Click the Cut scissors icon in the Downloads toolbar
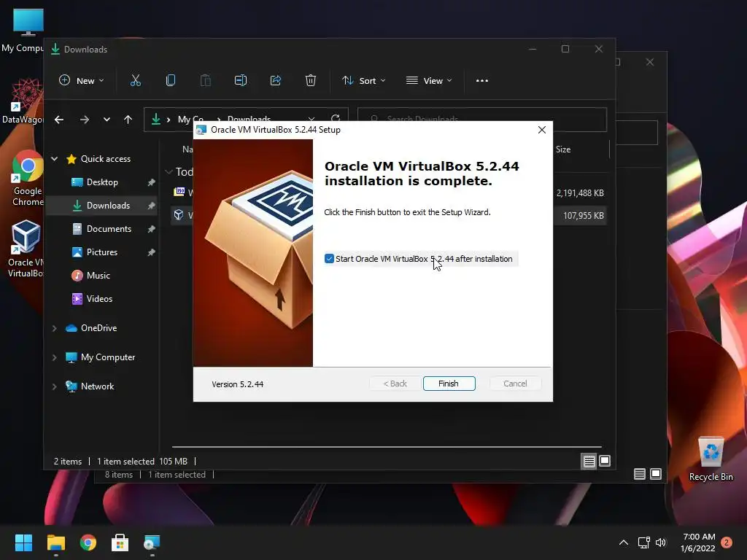Viewport: 747px width, 560px height. point(136,80)
